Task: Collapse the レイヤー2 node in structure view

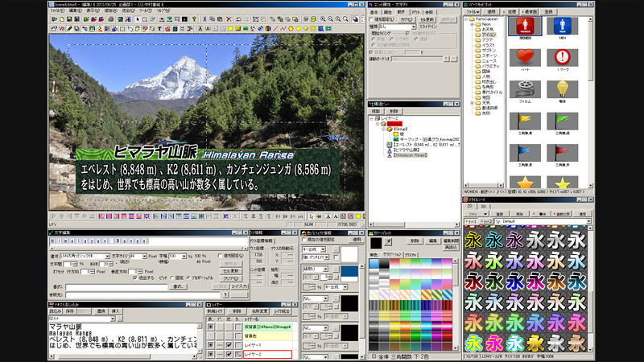Action: (x=371, y=118)
